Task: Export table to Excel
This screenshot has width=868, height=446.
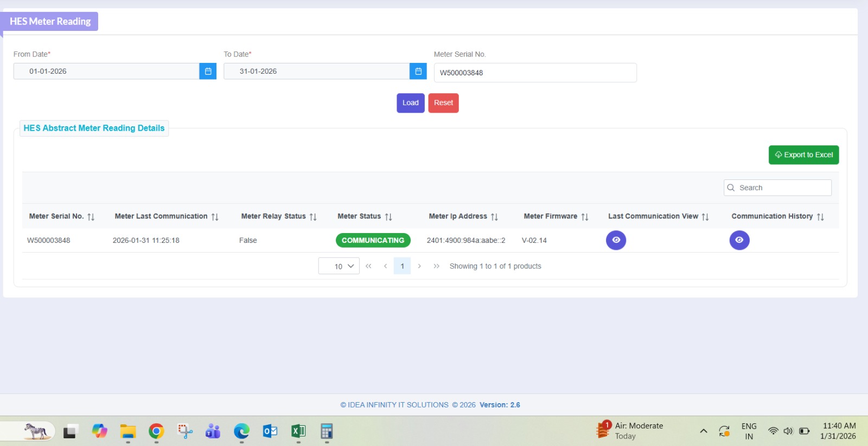Action: click(x=803, y=154)
